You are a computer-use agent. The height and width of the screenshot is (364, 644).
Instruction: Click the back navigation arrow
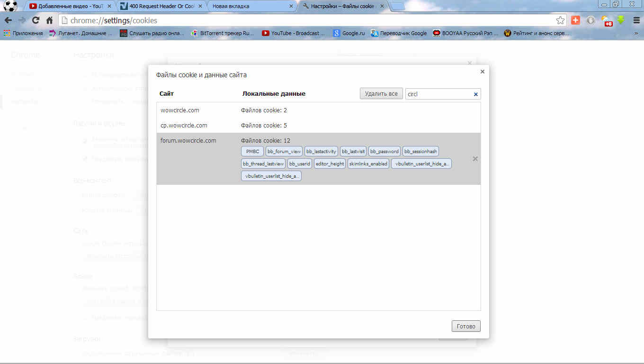pos(8,20)
